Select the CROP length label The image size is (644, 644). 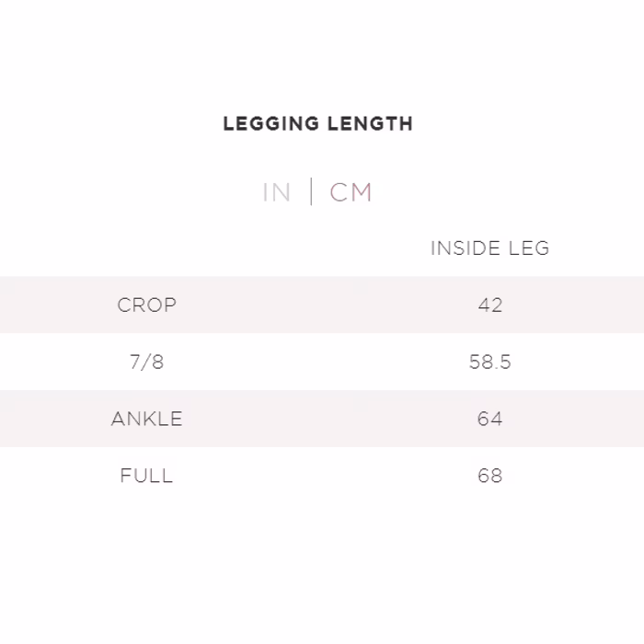point(146,305)
